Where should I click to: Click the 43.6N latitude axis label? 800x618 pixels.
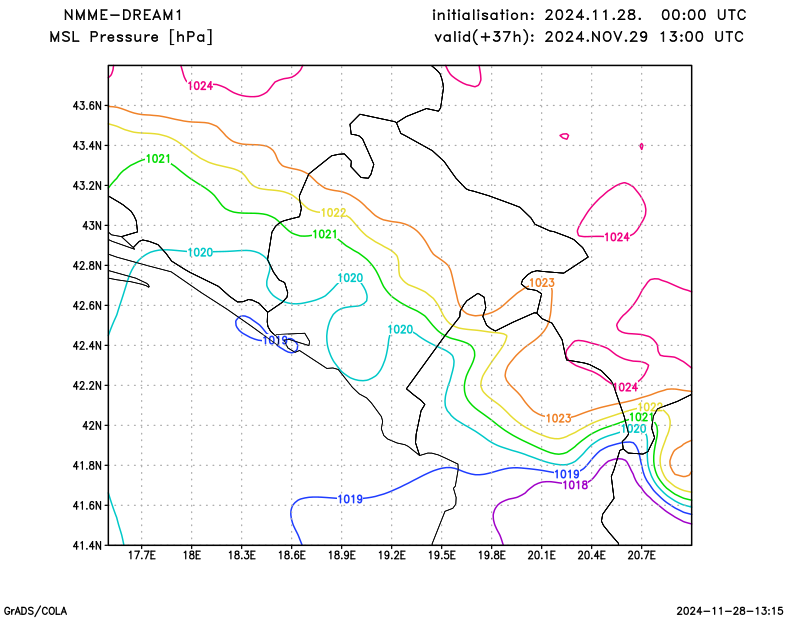87,106
